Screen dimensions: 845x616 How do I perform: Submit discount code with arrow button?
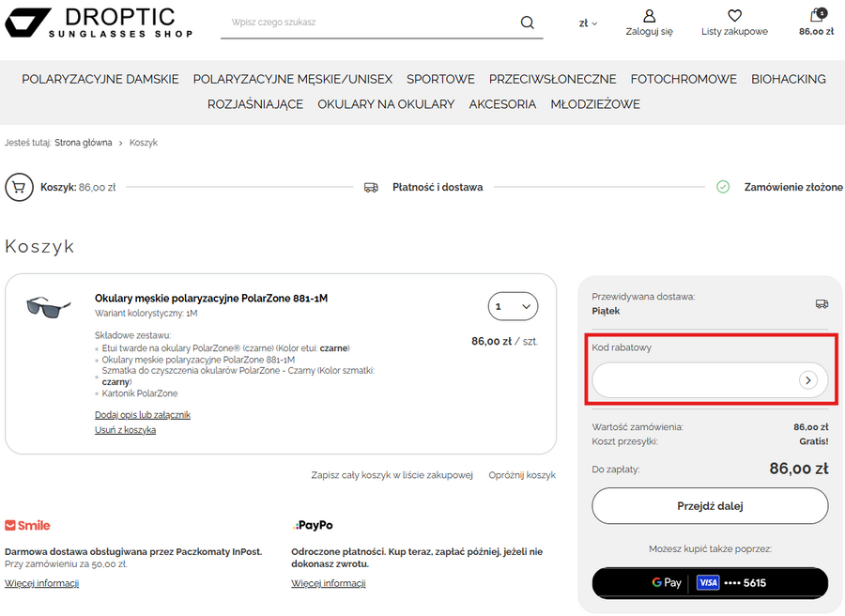coord(807,380)
